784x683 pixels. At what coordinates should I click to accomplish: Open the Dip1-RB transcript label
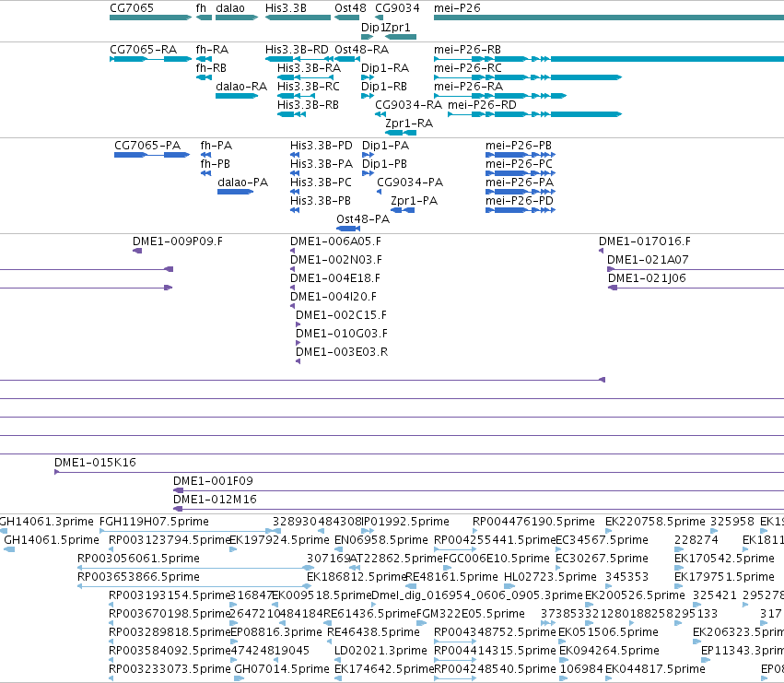(x=384, y=87)
